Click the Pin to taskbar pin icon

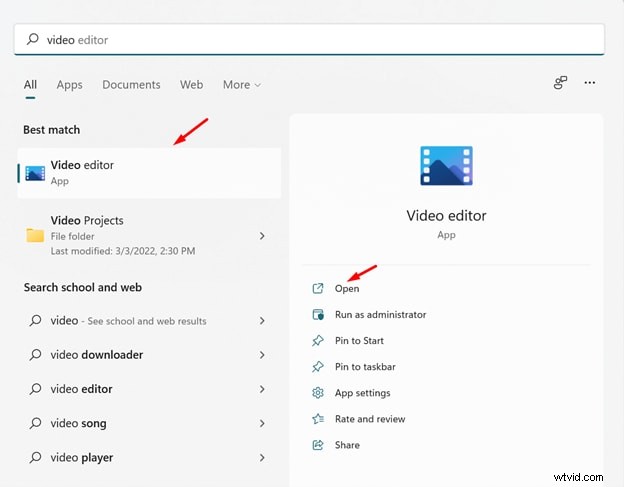click(x=318, y=367)
